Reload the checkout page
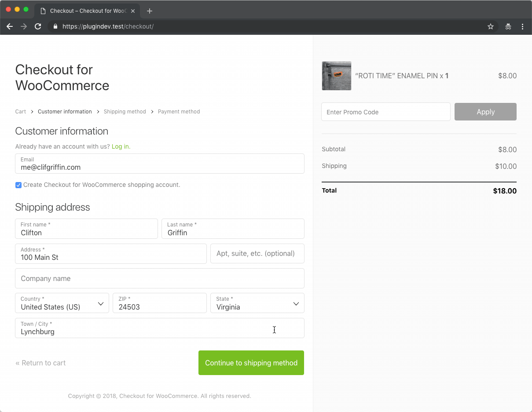The width and height of the screenshot is (532, 412). click(x=38, y=26)
